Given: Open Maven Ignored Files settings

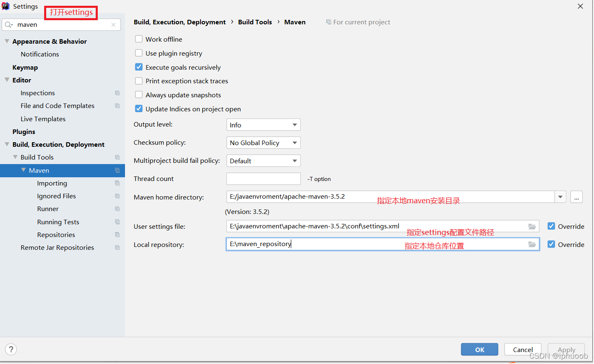Looking at the screenshot, I should [x=57, y=196].
